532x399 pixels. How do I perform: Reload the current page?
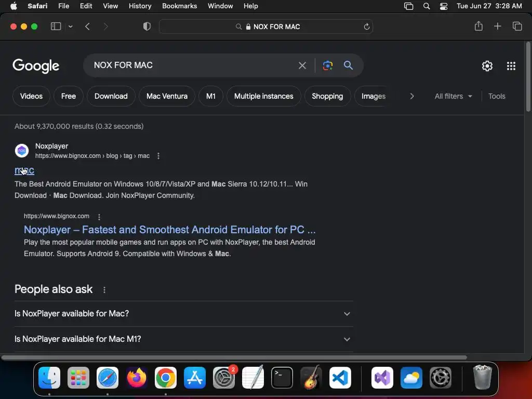(x=366, y=26)
